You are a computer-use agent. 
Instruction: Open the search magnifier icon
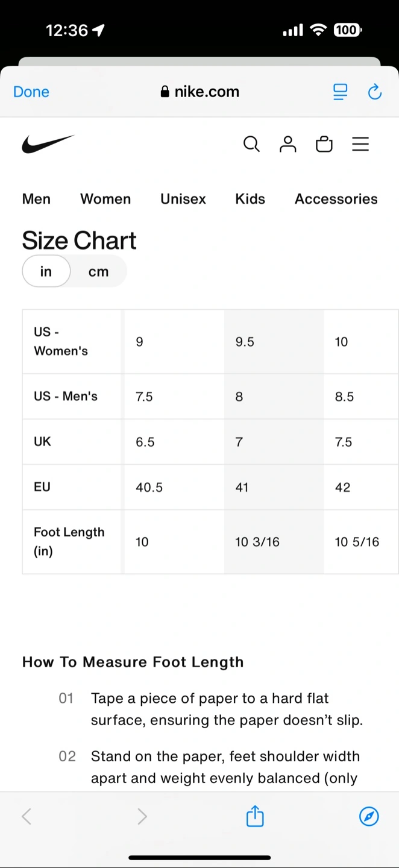pyautogui.click(x=251, y=144)
